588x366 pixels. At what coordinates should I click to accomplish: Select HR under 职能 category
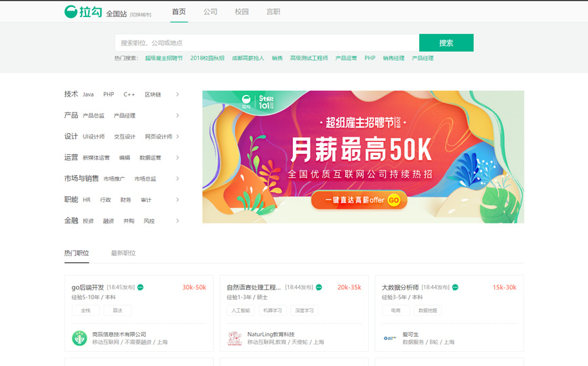point(87,200)
